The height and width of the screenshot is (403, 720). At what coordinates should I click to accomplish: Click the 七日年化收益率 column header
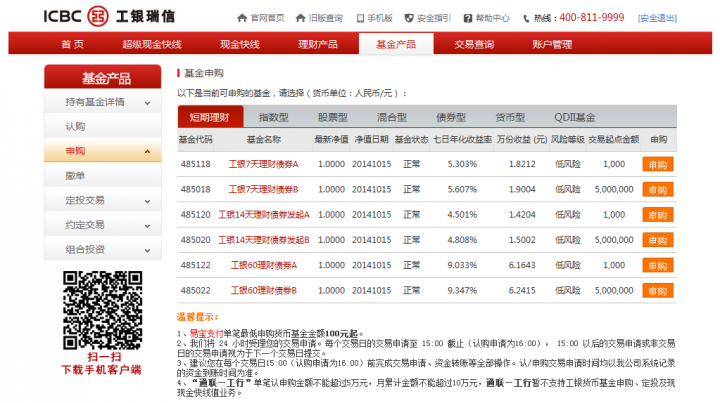(462, 139)
